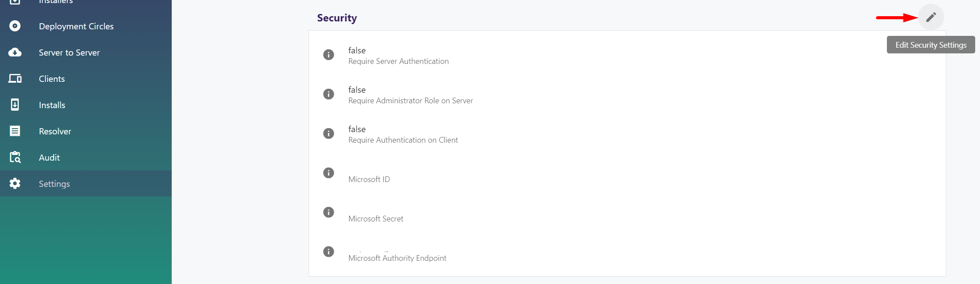
Task: Click the Installs download icon in sidebar
Action: 15,105
